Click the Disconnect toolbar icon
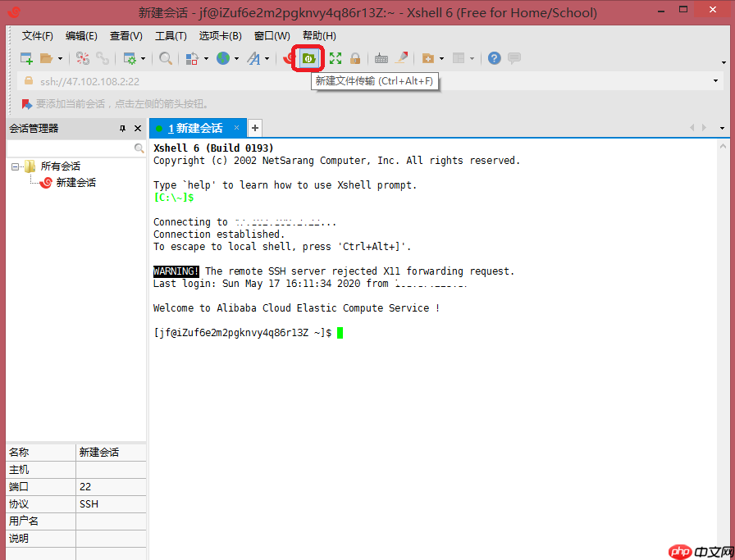Viewport: 735px width, 560px height. point(83,58)
